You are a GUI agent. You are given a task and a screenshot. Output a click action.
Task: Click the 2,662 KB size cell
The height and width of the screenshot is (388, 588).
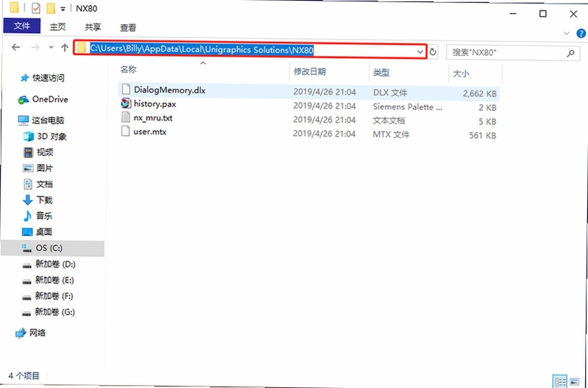tap(479, 94)
